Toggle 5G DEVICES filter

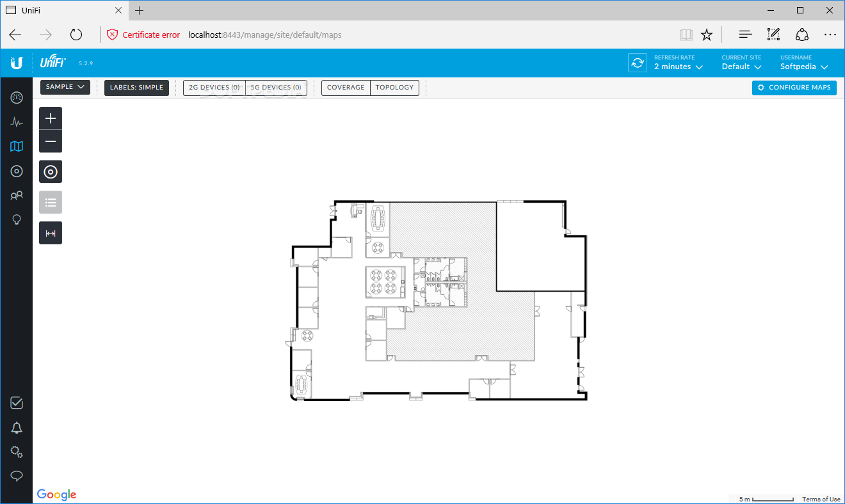coord(276,88)
